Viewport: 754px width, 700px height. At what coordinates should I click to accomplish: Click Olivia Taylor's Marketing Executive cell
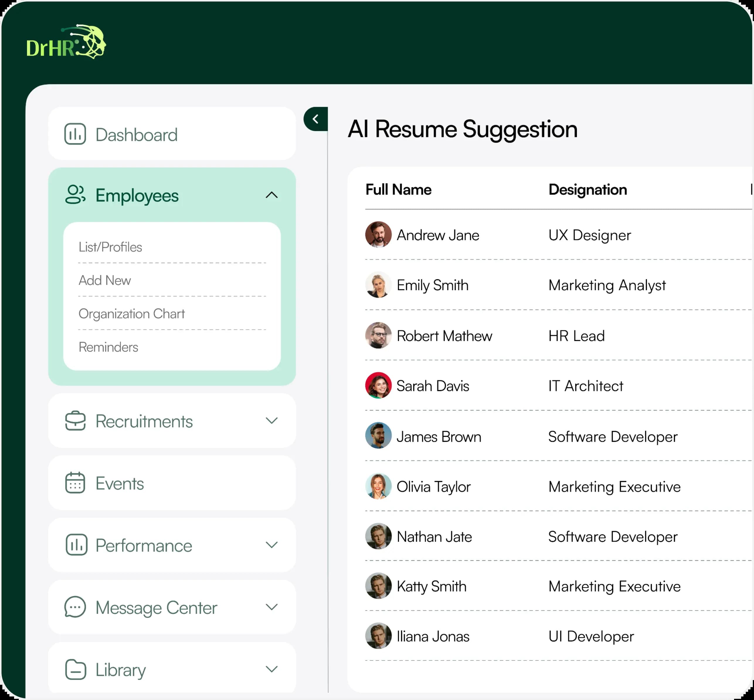click(614, 487)
